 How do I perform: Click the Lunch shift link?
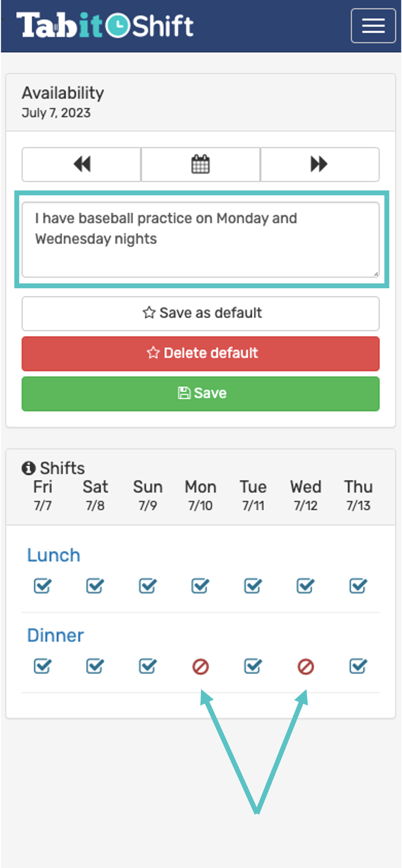[x=54, y=555]
